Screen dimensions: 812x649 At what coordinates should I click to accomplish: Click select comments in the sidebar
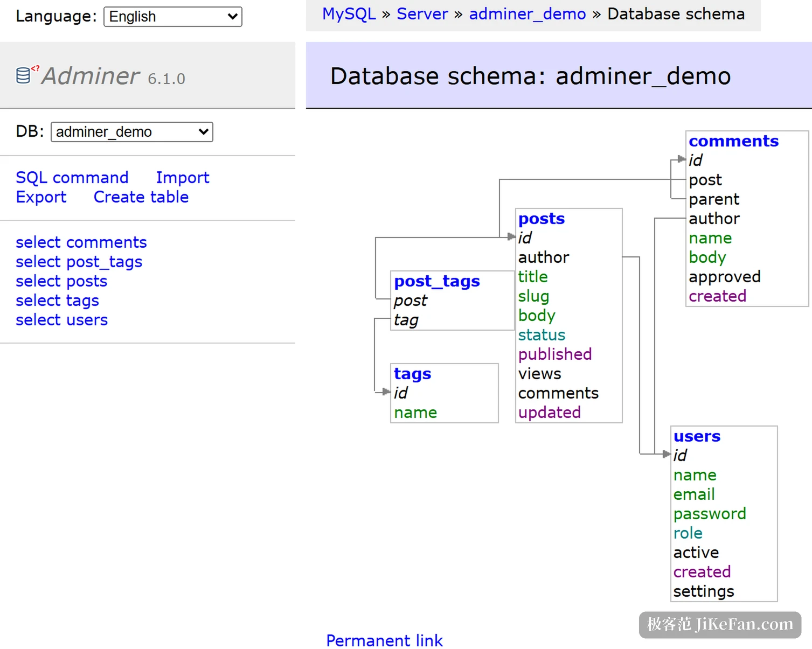(81, 242)
